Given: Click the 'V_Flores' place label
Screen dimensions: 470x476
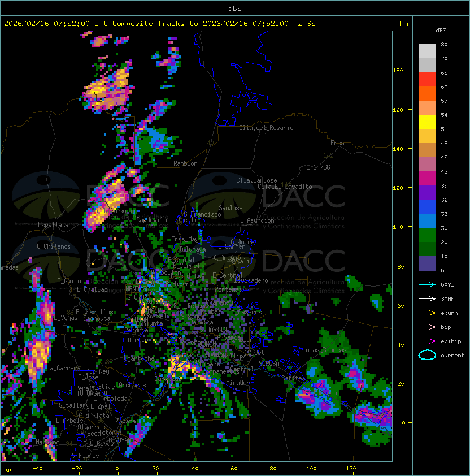Looking at the screenshot, I should pyautogui.click(x=85, y=456).
